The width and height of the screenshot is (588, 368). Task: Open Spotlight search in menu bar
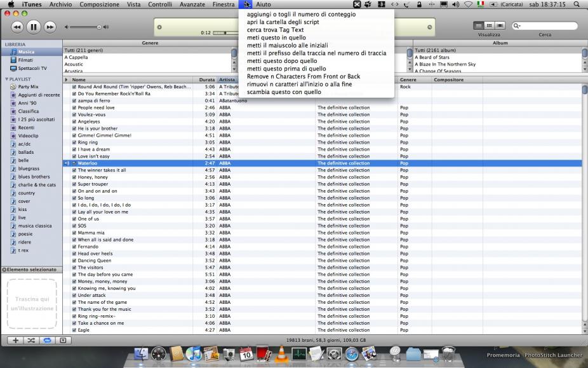coord(577,4)
